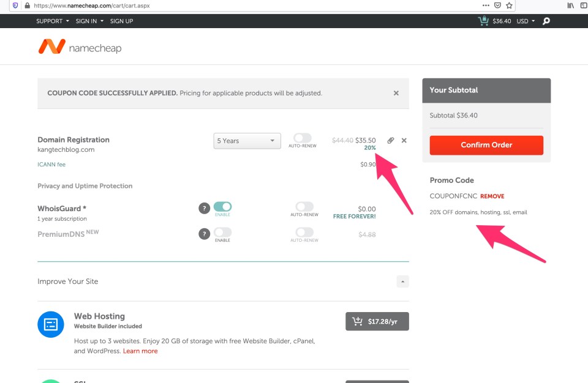
Task: Enable the PremiumDNS toggle
Action: pos(222,232)
